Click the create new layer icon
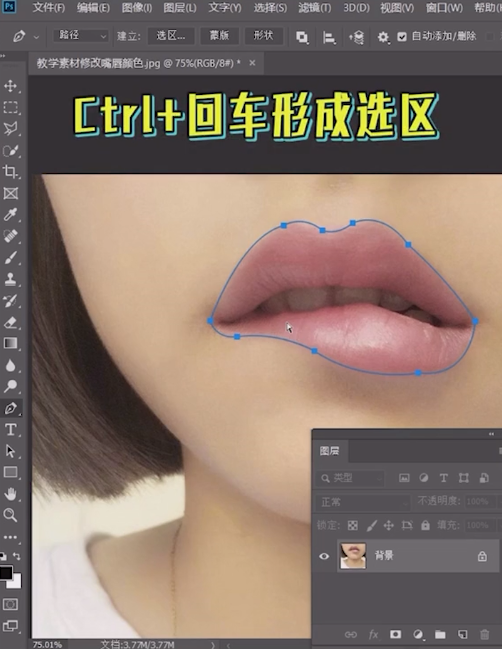This screenshot has height=649, width=502. pyautogui.click(x=462, y=634)
